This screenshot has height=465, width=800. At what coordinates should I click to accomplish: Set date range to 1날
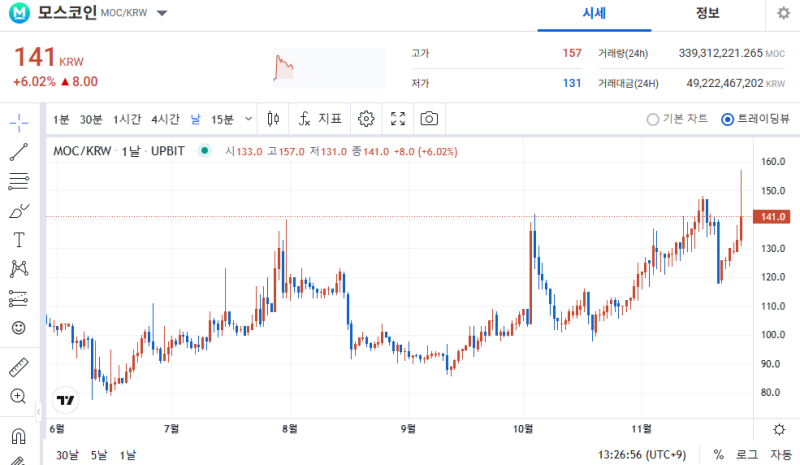(x=128, y=455)
